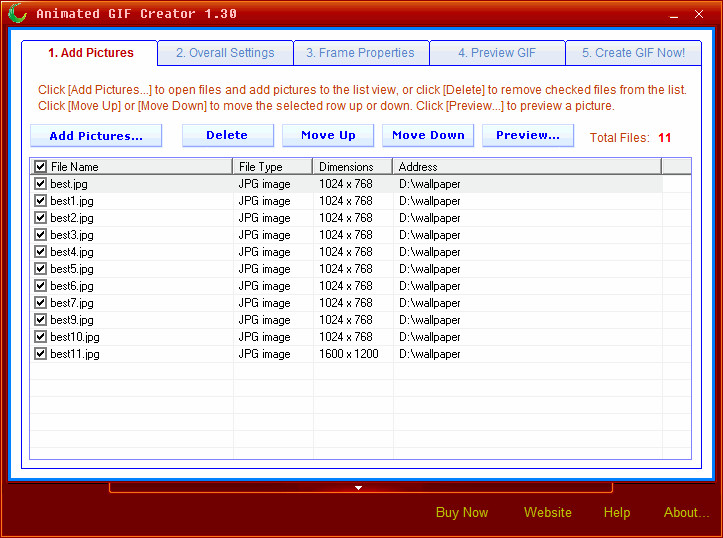723x538 pixels.
Task: Click D:\wallpaper address in best.jpg row
Action: click(429, 184)
